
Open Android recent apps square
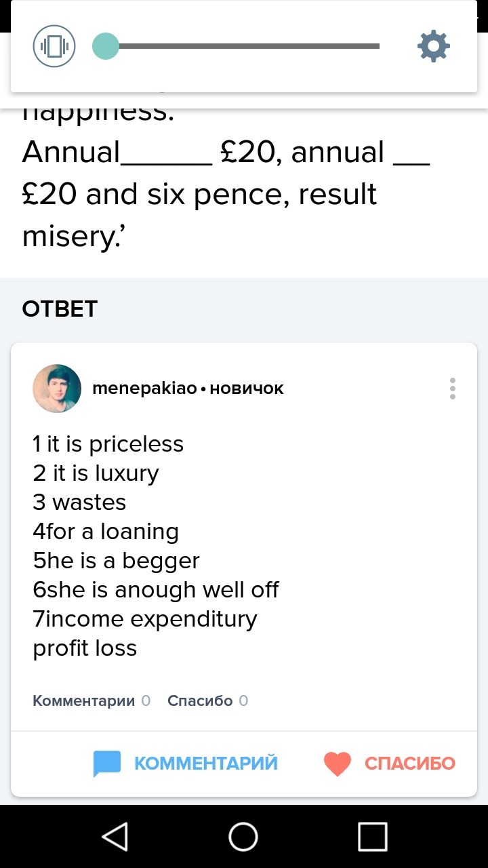(372, 836)
